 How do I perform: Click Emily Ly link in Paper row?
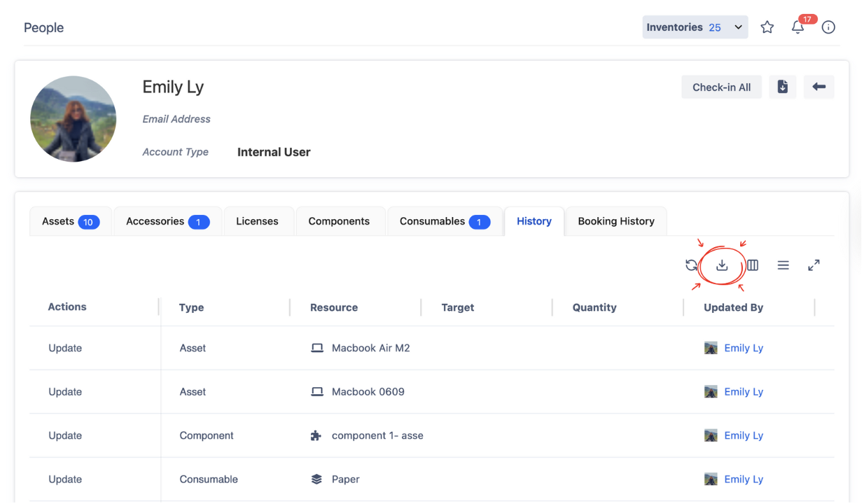coord(743,479)
